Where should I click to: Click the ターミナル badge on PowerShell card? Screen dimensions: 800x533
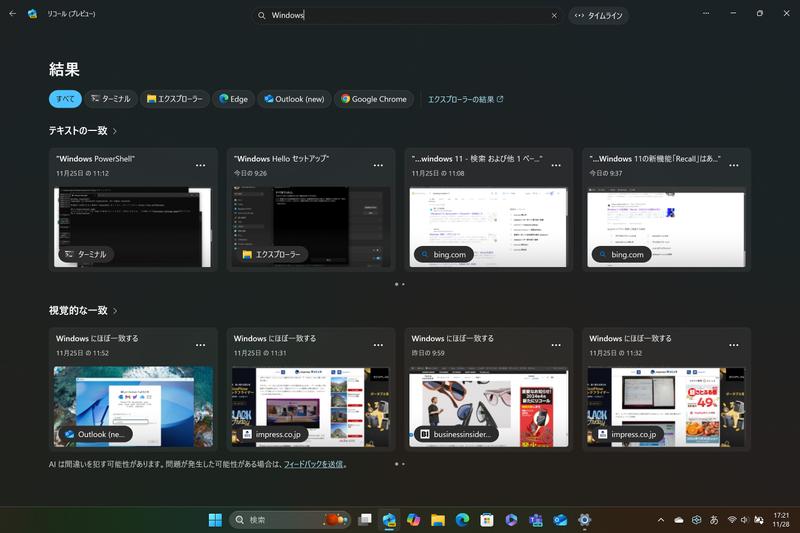tap(86, 254)
